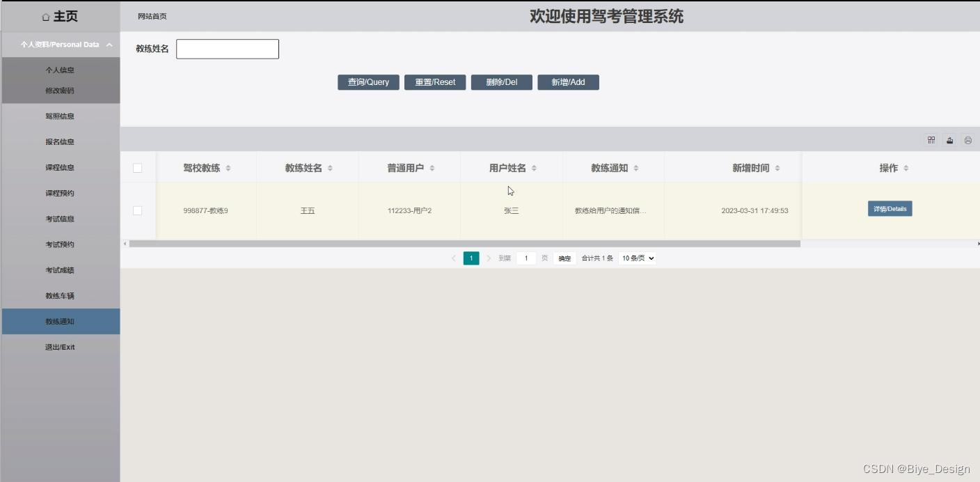Sort by 教练通知 column arrows

[x=636, y=169]
